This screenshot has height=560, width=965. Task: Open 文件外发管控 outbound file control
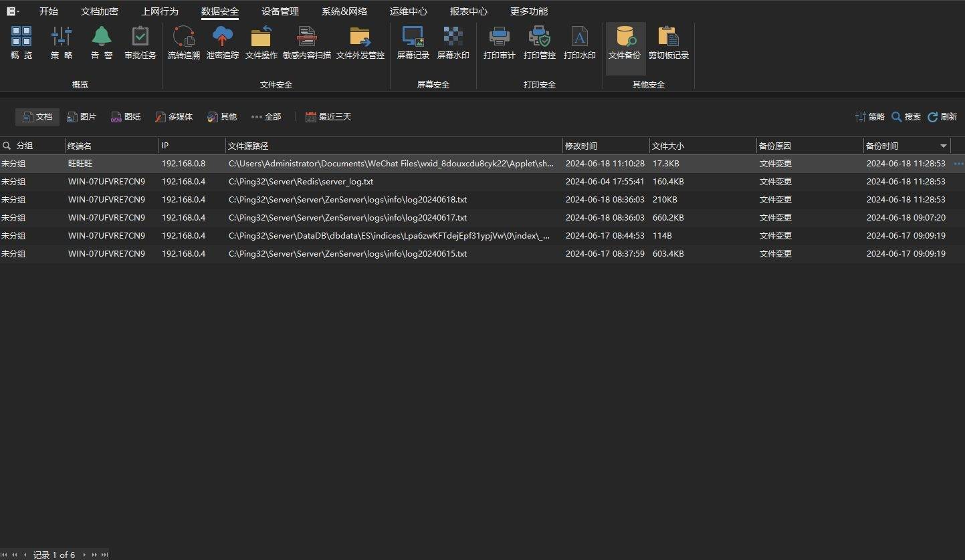point(360,43)
